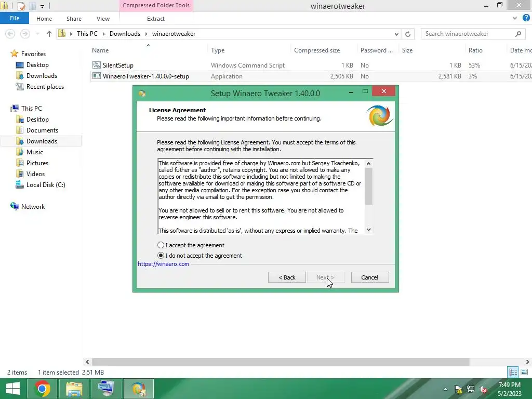
Task: Open the https://winaero.com link
Action: (x=163, y=264)
